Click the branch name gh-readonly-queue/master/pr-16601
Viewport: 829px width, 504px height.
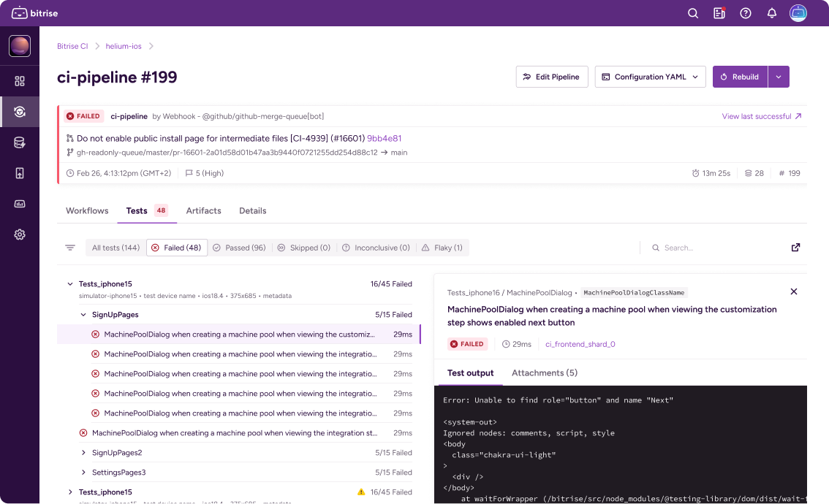pyautogui.click(x=227, y=153)
